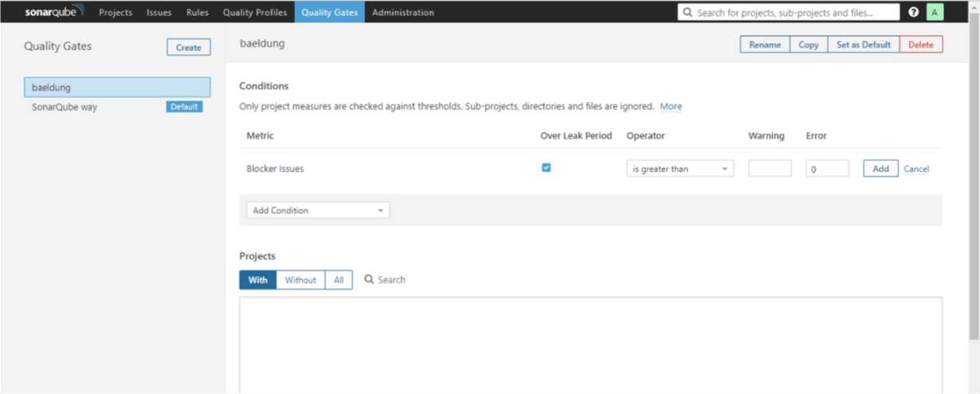
Task: Select the All projects filter
Action: click(x=339, y=280)
